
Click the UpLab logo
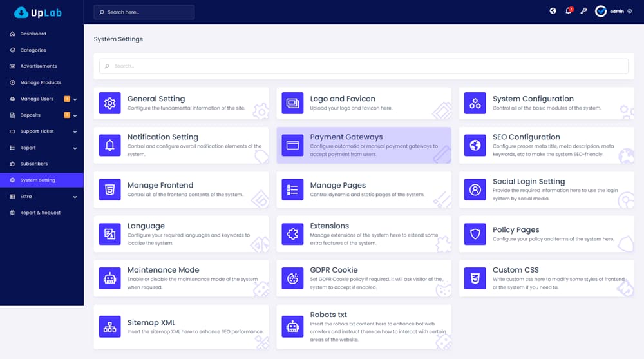38,13
